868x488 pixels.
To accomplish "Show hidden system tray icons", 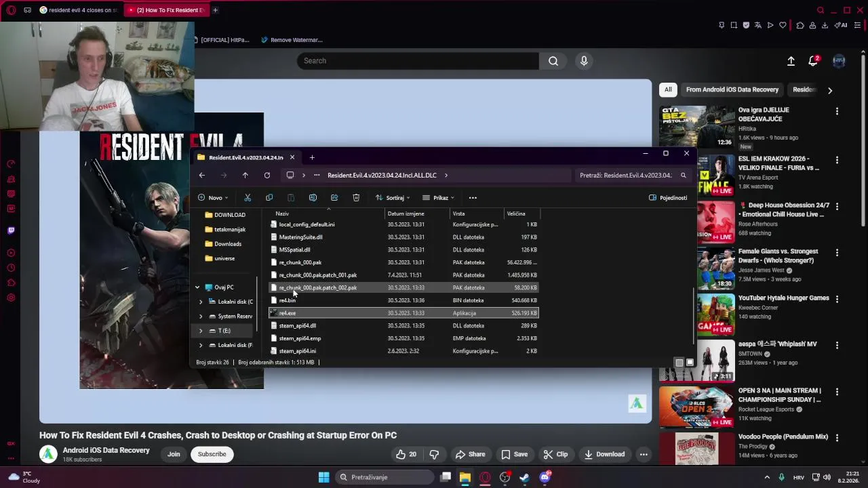I will (x=767, y=477).
